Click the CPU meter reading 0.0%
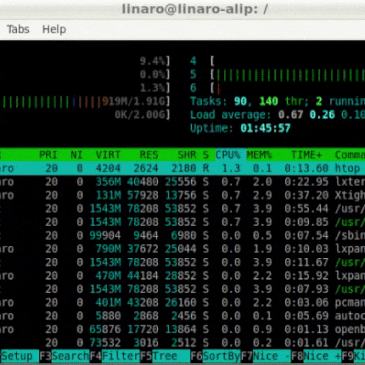This screenshot has width=365, height=365. [x=155, y=75]
